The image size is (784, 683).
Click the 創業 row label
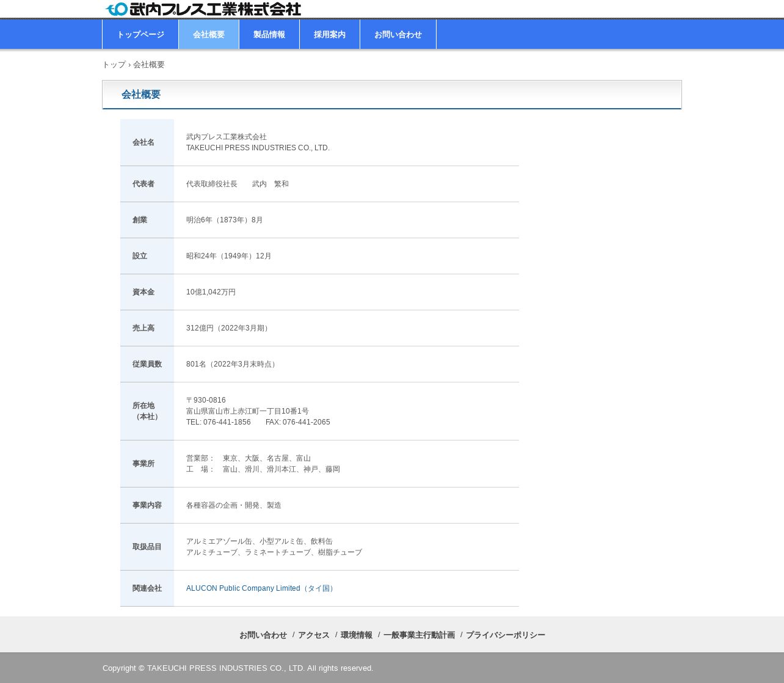click(x=140, y=220)
